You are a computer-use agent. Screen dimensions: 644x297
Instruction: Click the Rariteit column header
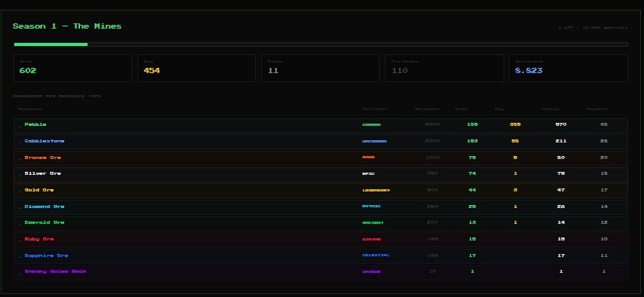(375, 109)
